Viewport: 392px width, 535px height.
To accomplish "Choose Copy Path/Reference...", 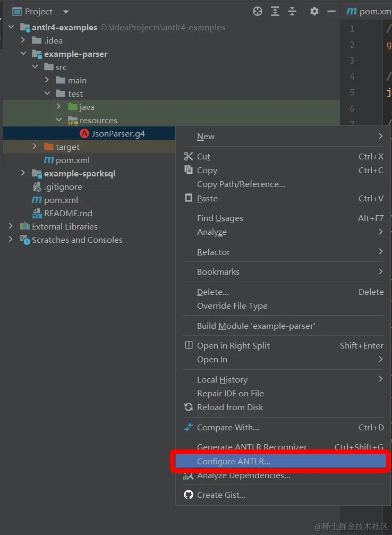I will pyautogui.click(x=283, y=184).
